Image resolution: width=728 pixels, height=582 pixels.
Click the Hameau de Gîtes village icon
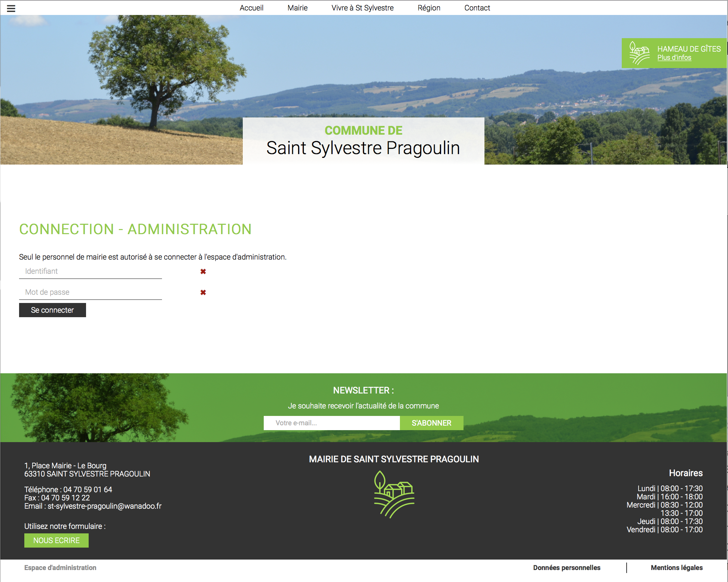point(639,53)
